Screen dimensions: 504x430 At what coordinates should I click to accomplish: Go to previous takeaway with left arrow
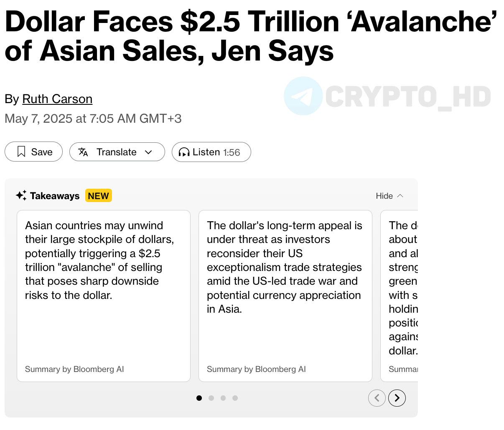point(377,398)
